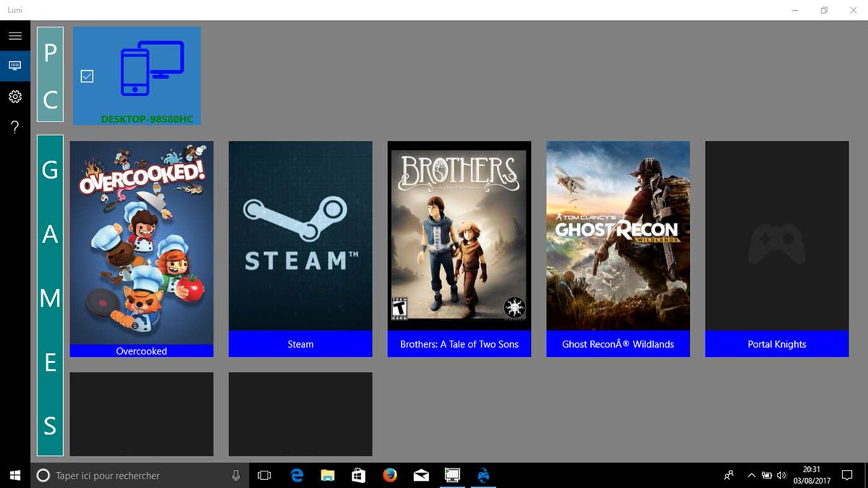Click the DESKTOP-98580HC name label
The height and width of the screenshot is (488, 868).
coord(147,119)
